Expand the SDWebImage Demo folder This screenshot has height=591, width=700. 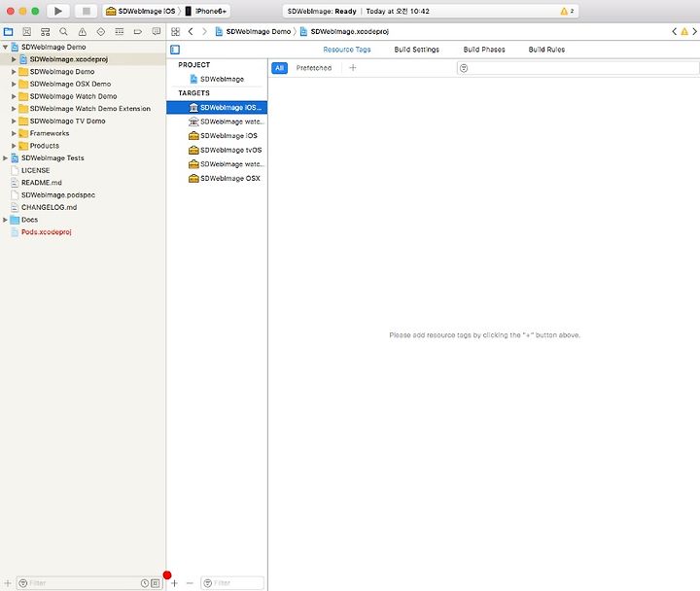(x=14, y=71)
